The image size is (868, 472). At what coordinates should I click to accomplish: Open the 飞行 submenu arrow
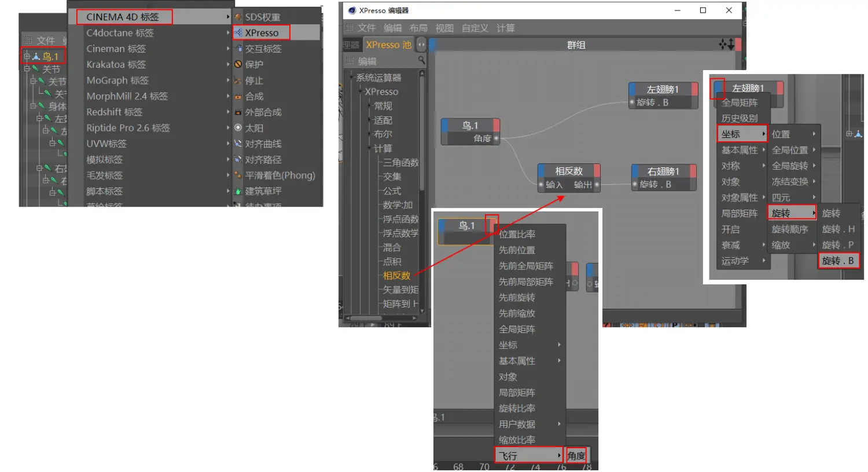click(x=559, y=455)
